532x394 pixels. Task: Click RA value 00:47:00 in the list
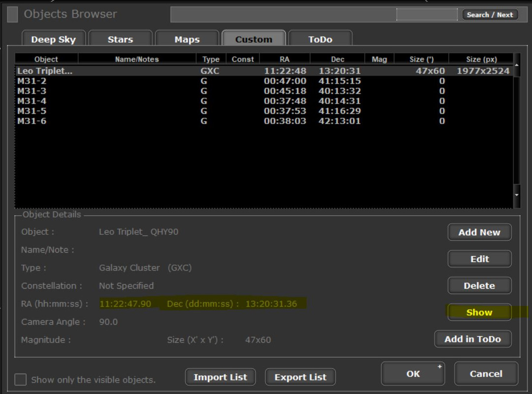[x=285, y=81]
